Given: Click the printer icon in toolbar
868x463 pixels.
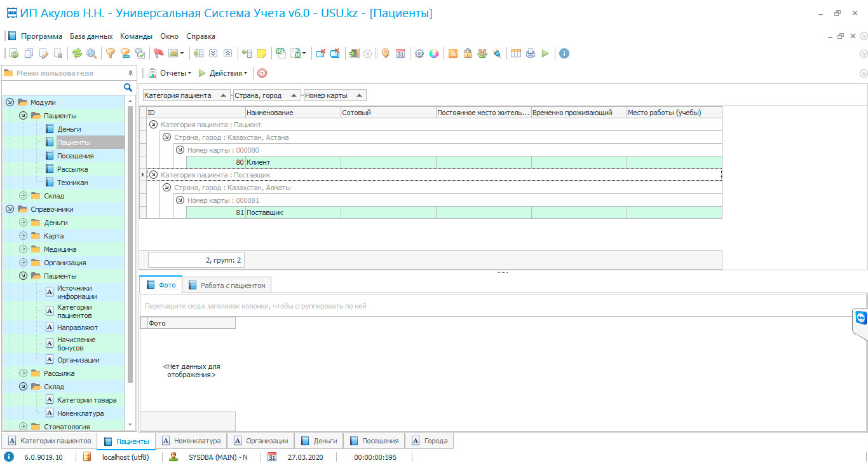Looking at the screenshot, I should pos(531,53).
